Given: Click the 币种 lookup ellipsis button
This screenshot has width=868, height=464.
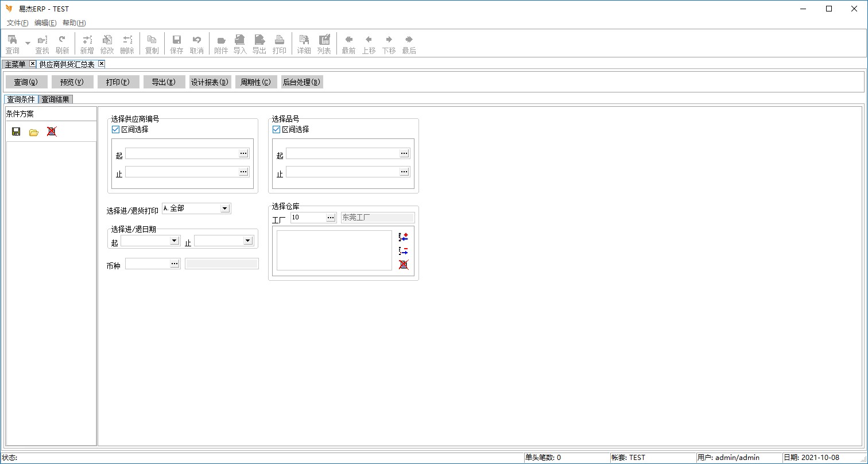Looking at the screenshot, I should [x=175, y=264].
